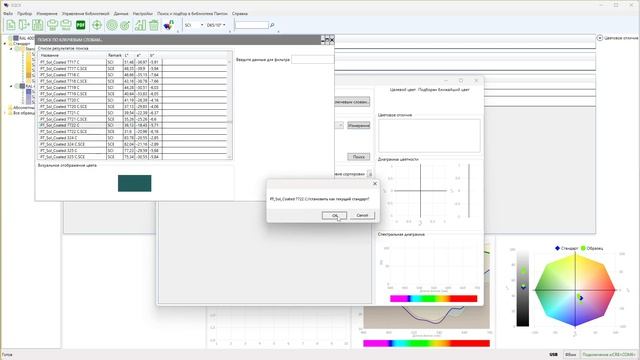Screen dimensions: 640x360
Task: Click the concentric-circles target toolbar icon
Action: pos(111,25)
